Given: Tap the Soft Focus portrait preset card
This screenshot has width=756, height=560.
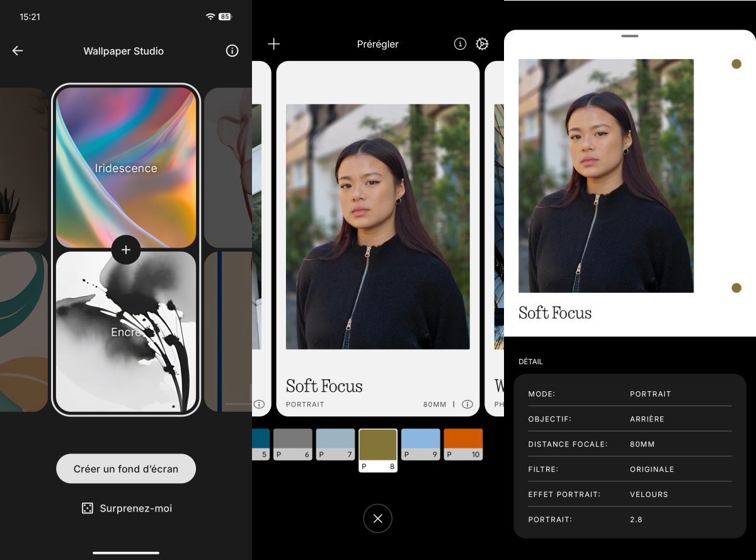Looking at the screenshot, I should tap(377, 238).
